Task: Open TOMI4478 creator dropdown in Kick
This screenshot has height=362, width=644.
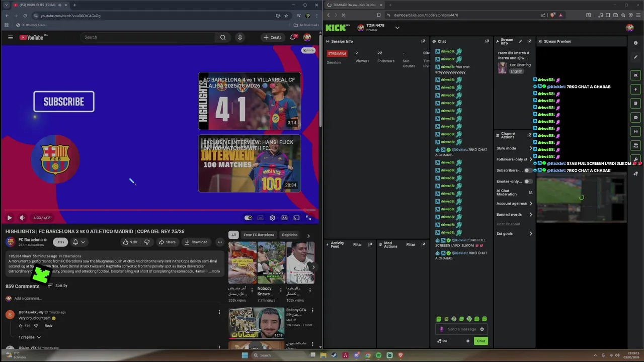Action: click(x=397, y=28)
